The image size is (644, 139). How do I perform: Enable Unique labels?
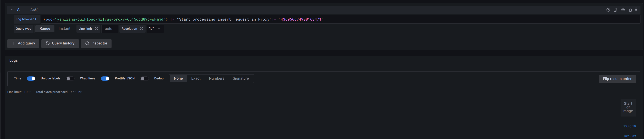tap(70, 78)
